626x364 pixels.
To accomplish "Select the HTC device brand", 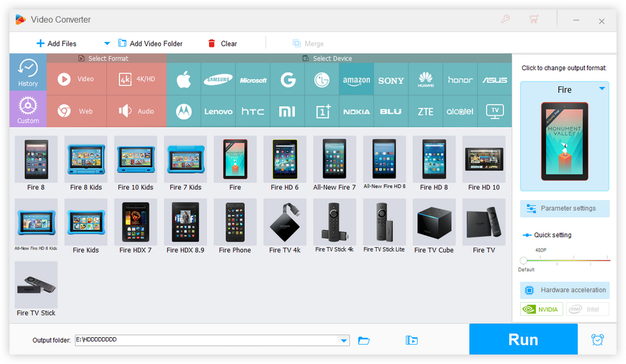I will click(253, 111).
